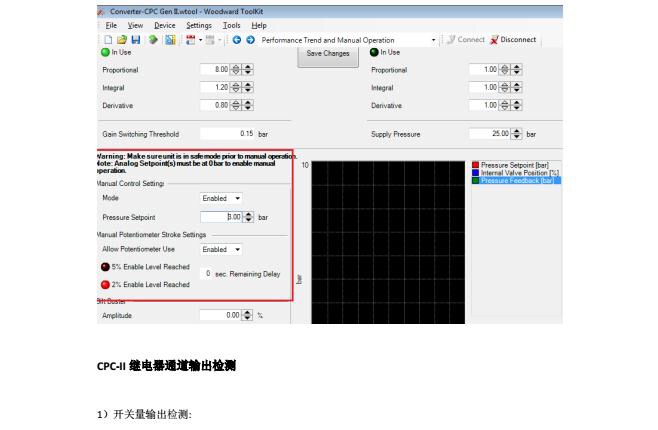
Task: Select the red Pressure Setpoint legend swatch
Action: 475,165
